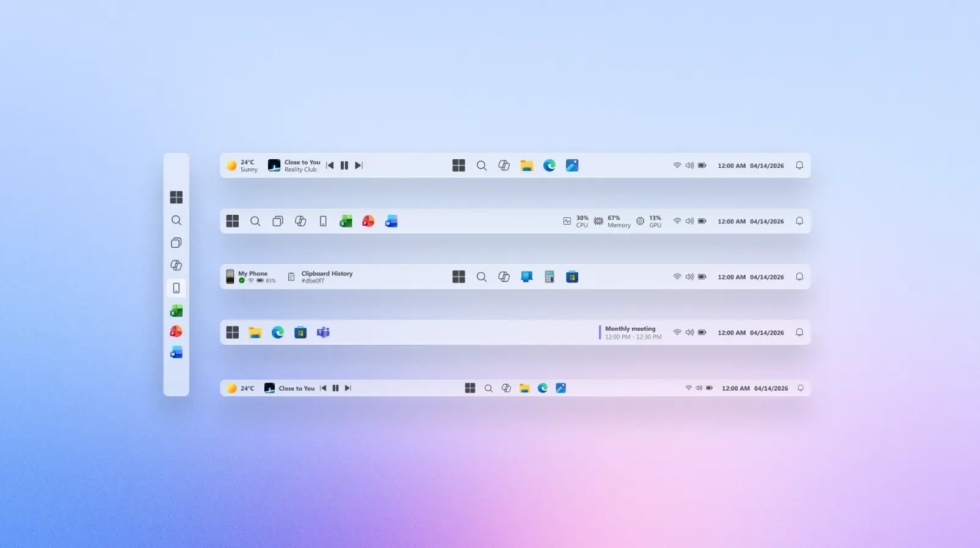Image resolution: width=980 pixels, height=548 pixels.
Task: Open the My Phone 85% widget
Action: pos(251,277)
